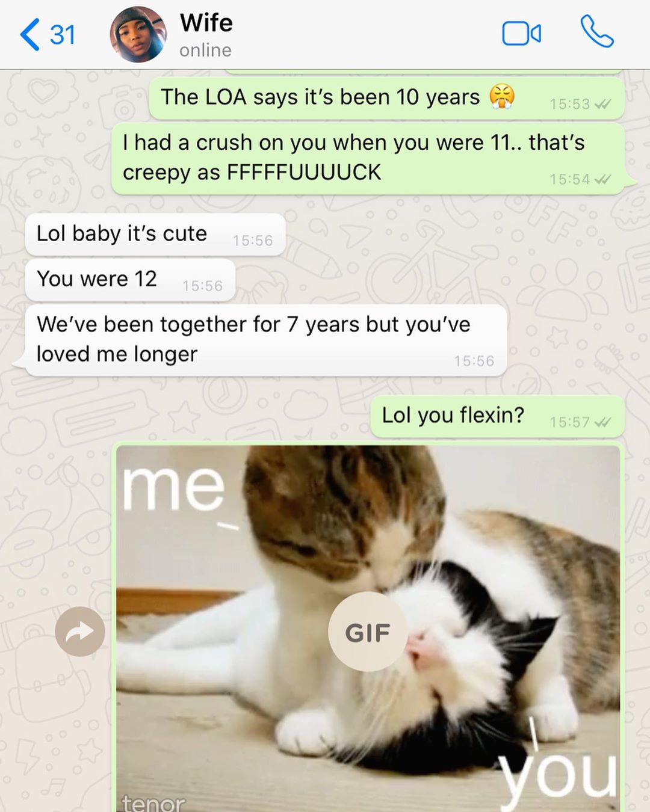Screen dimensions: 650x812
Task: Tap the 'online' status text
Action: click(x=205, y=50)
